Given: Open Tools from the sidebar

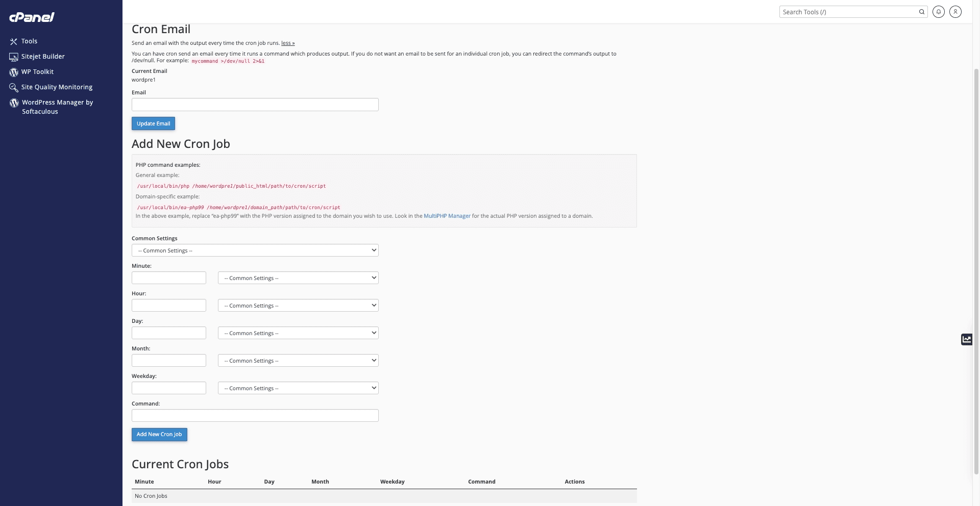Looking at the screenshot, I should pos(29,41).
